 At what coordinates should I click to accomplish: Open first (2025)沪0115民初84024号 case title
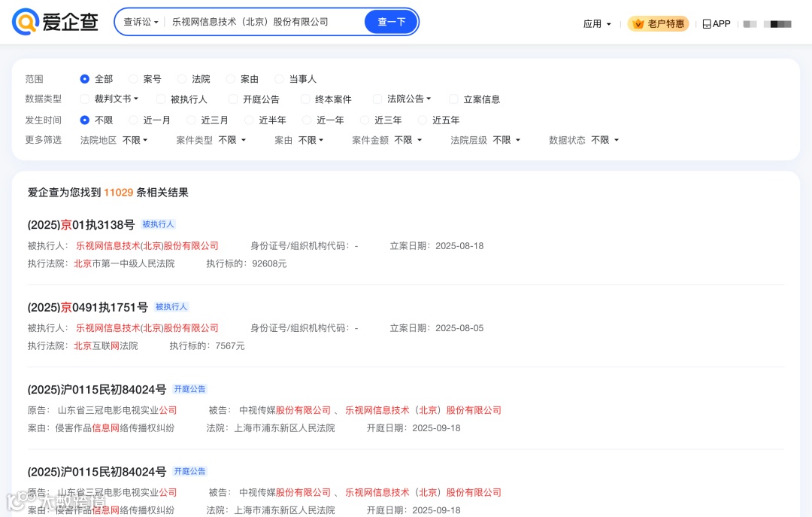pos(97,389)
